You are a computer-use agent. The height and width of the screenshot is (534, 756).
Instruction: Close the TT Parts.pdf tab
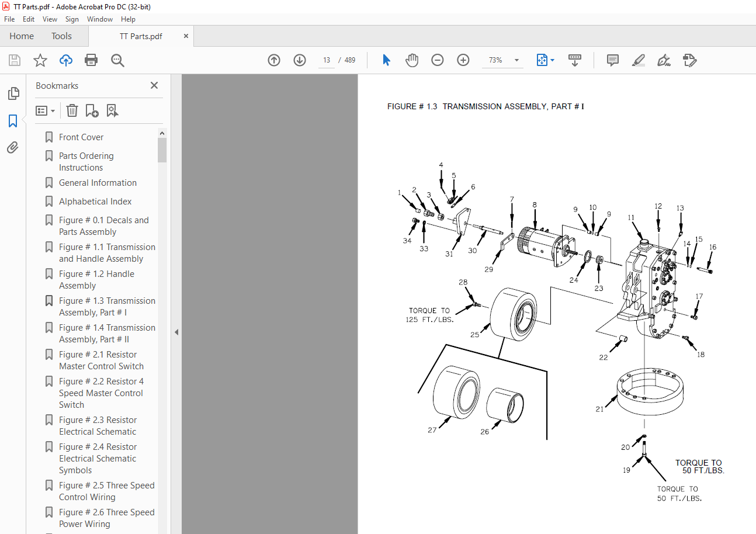point(186,36)
